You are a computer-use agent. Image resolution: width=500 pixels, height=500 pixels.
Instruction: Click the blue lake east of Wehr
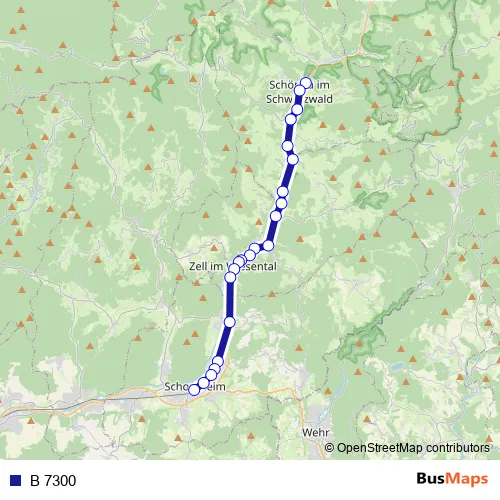(397, 367)
